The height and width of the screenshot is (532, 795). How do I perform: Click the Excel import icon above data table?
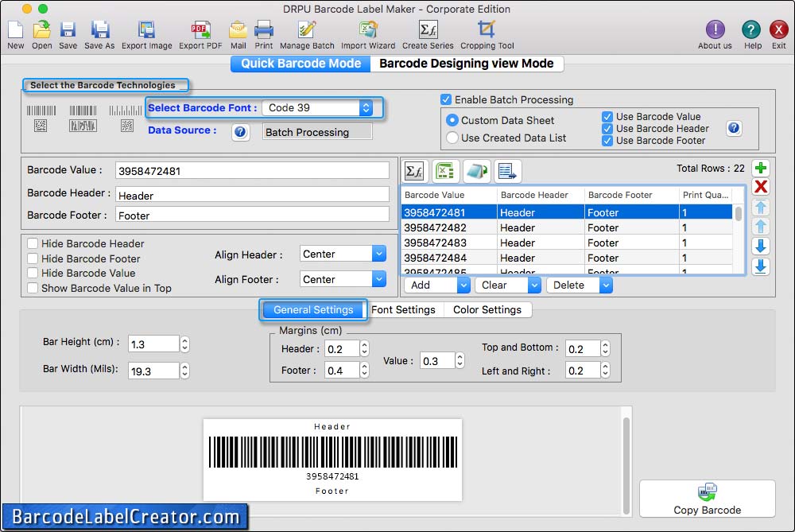[x=445, y=172]
